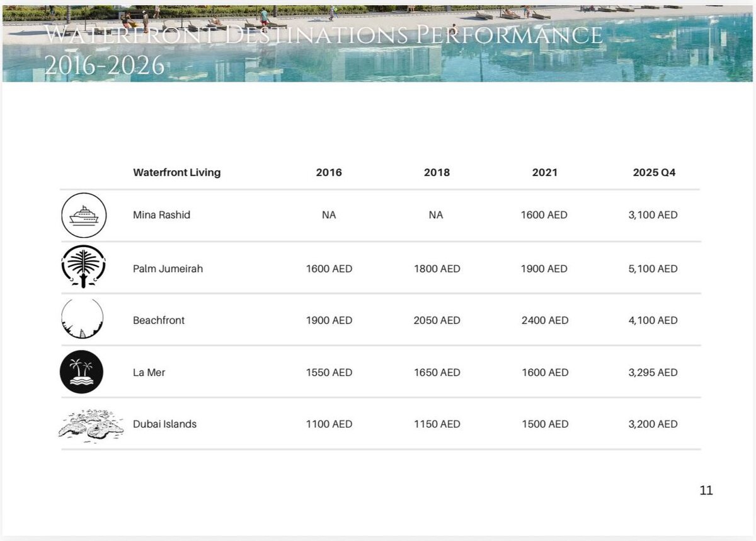The image size is (756, 541).
Task: Click the Beachfront skyline circle icon
Action: point(83,319)
